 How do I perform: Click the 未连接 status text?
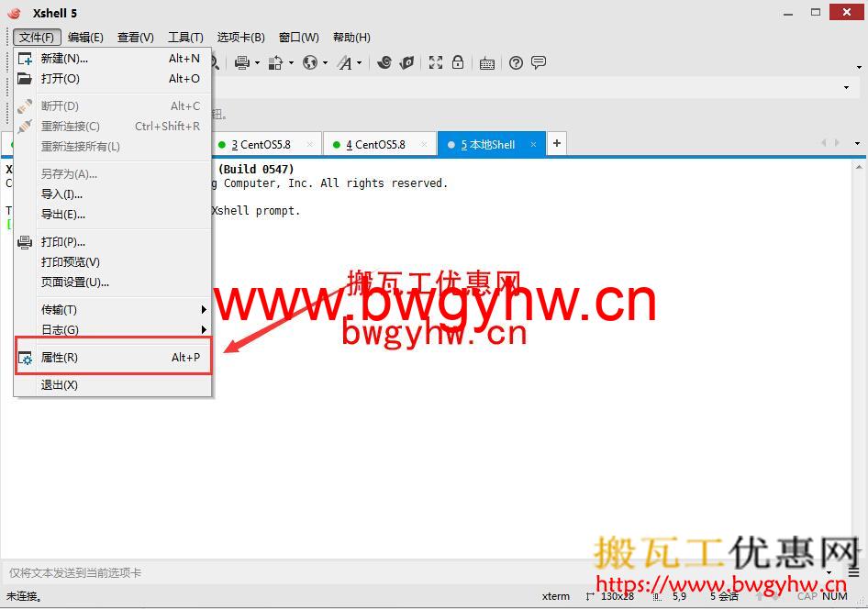25,596
